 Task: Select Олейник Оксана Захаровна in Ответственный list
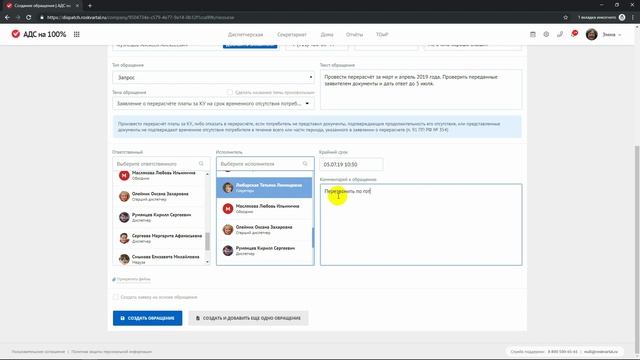pyautogui.click(x=159, y=196)
